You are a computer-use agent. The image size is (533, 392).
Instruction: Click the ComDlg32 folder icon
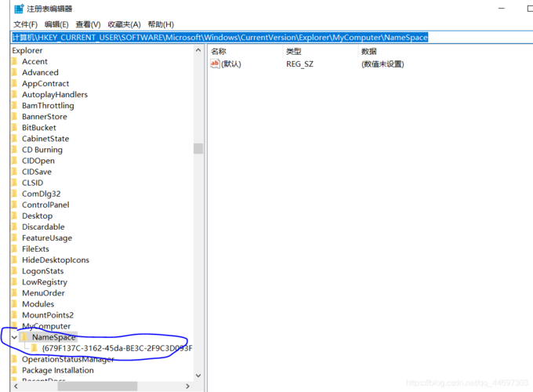click(x=14, y=194)
